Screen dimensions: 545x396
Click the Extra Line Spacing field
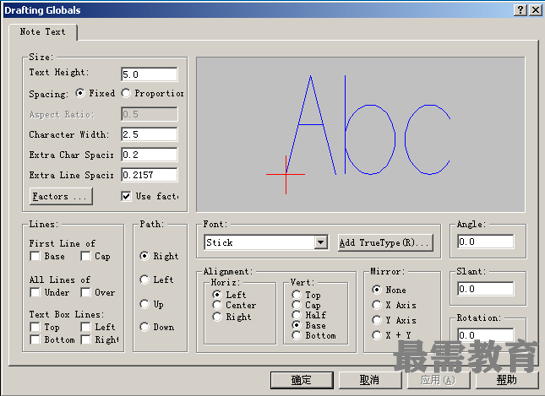[x=149, y=175]
